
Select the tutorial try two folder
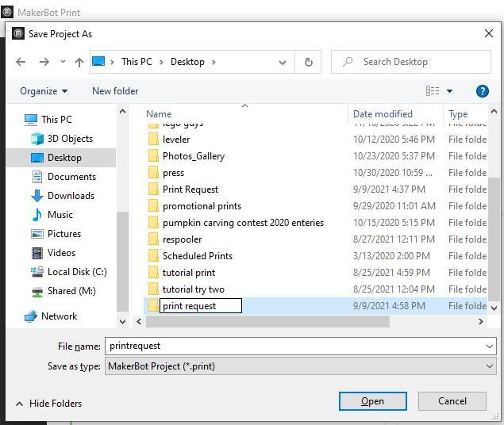[x=194, y=289]
